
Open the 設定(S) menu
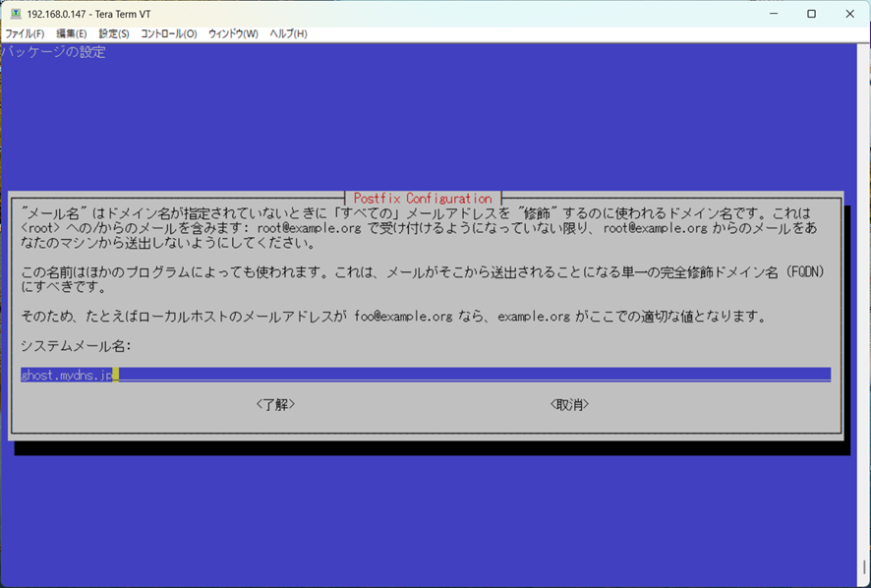pos(114,33)
